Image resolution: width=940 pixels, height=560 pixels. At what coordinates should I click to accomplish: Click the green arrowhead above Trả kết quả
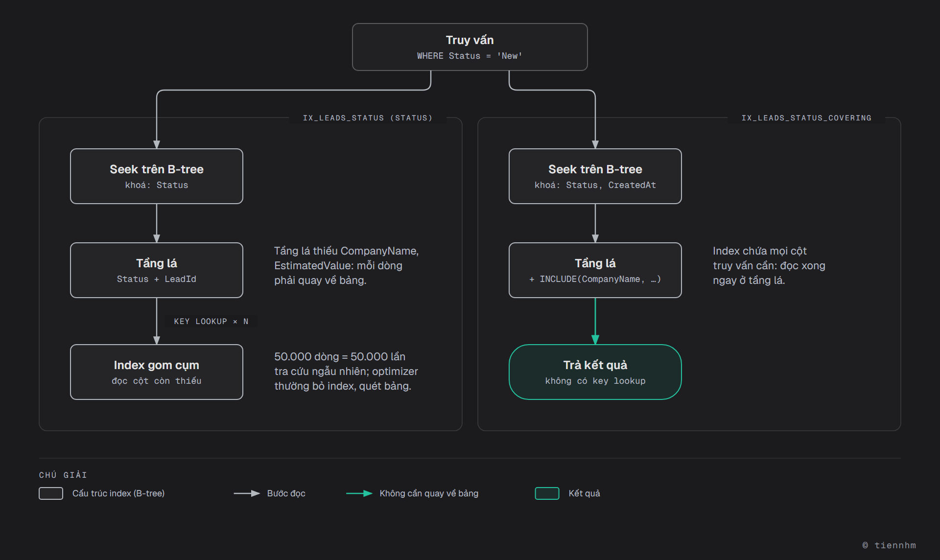(595, 340)
